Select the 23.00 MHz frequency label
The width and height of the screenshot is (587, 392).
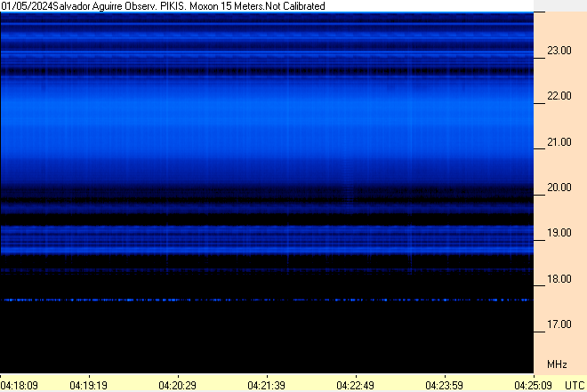coord(559,51)
